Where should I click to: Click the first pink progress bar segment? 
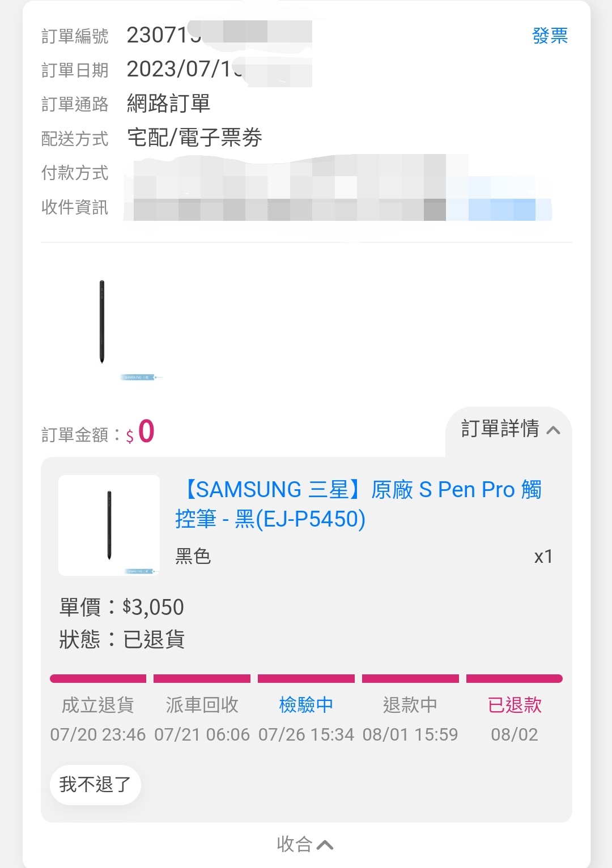[98, 678]
